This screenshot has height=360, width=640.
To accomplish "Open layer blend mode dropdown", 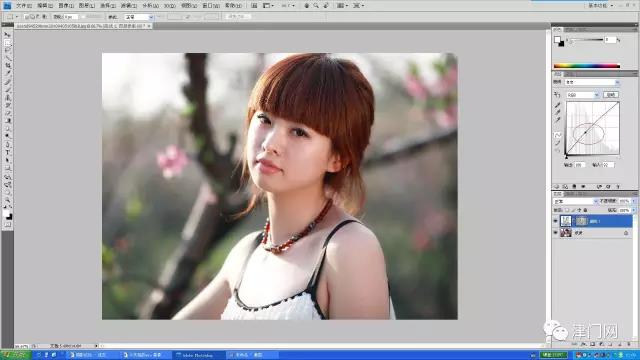I will tap(576, 201).
